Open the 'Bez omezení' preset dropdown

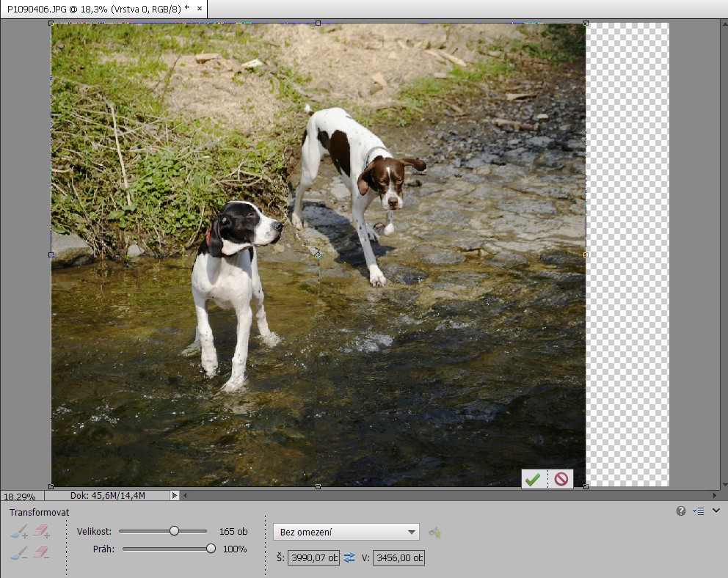point(346,532)
